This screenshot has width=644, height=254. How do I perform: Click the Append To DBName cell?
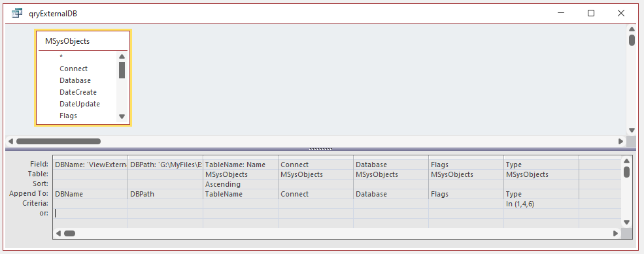coord(90,194)
